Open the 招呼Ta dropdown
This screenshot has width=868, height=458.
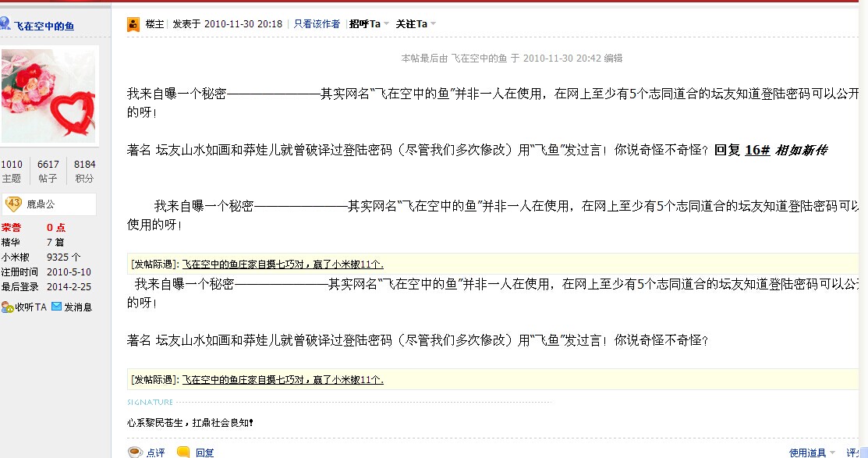tap(369, 24)
